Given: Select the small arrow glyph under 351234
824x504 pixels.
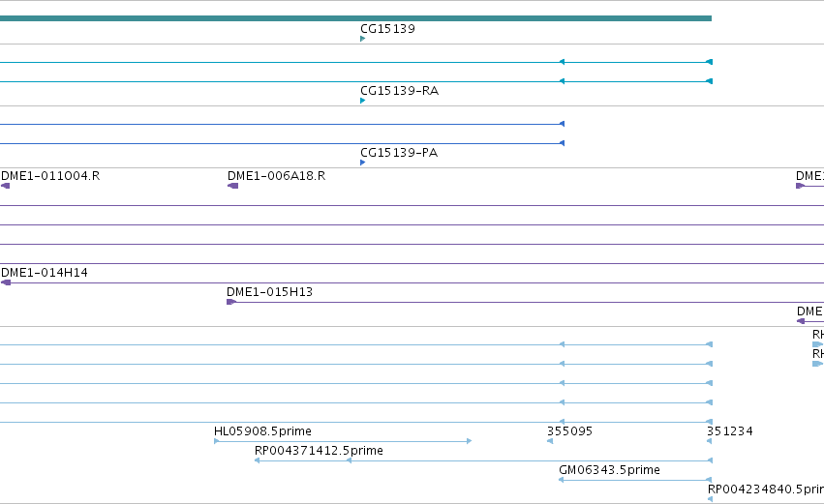Looking at the screenshot, I should [x=710, y=441].
